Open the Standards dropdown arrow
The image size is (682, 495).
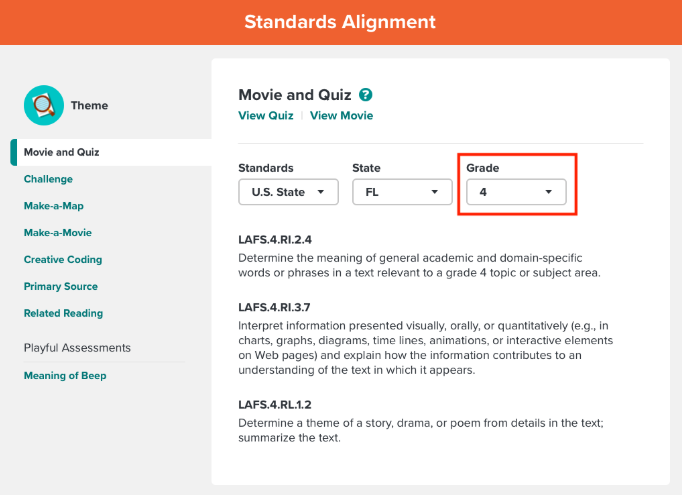click(321, 192)
